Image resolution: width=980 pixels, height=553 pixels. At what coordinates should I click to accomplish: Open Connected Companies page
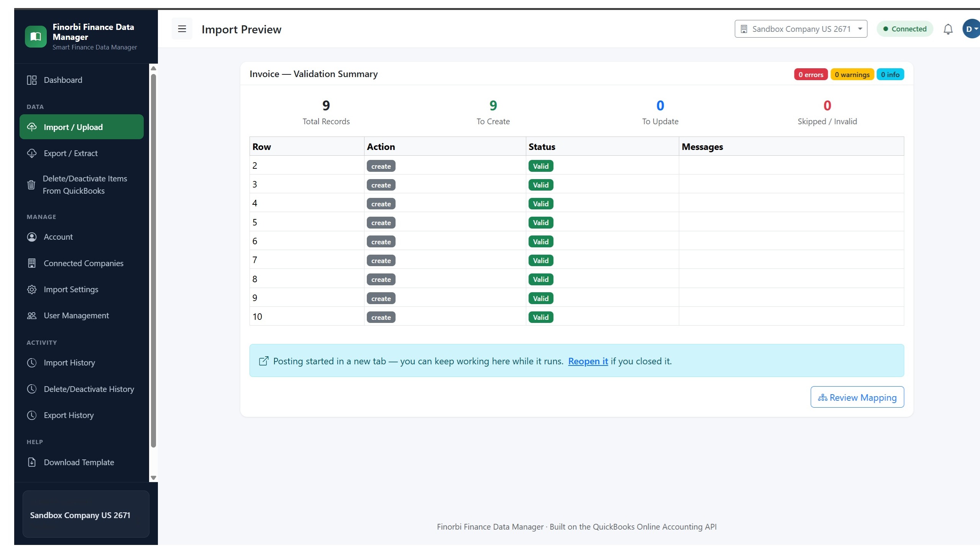point(82,263)
